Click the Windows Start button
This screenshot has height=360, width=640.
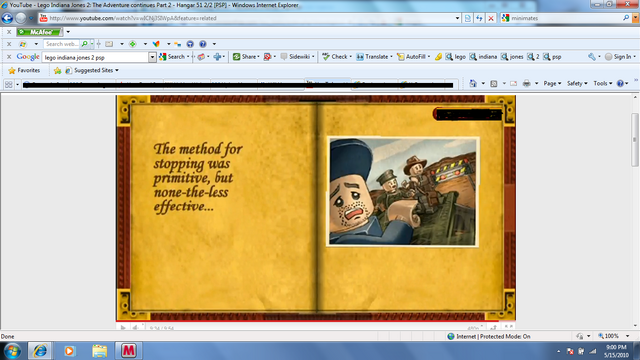[12, 351]
